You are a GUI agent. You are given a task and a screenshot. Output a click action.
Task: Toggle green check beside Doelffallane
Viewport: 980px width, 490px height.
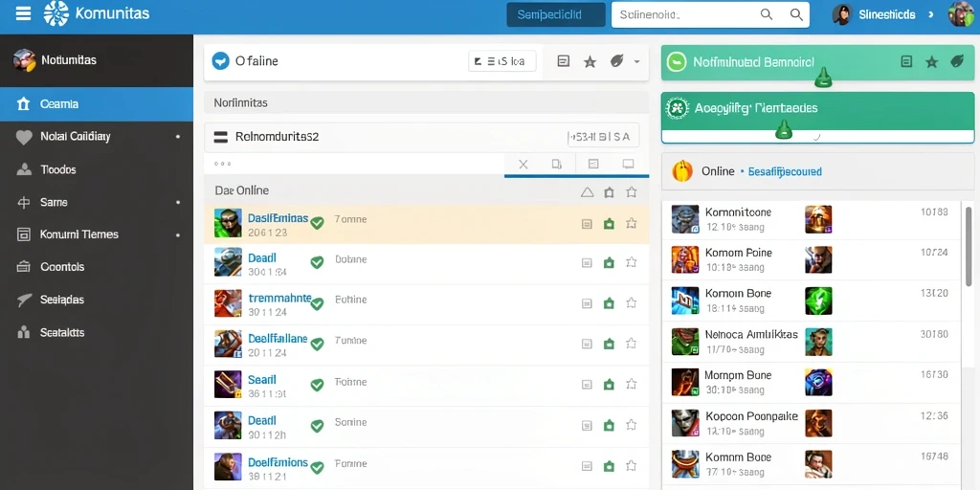point(317,344)
